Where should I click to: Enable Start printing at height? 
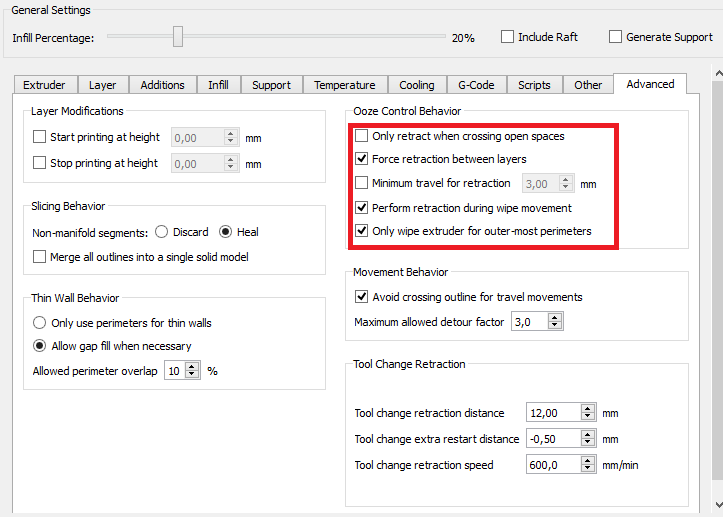tap(40, 137)
